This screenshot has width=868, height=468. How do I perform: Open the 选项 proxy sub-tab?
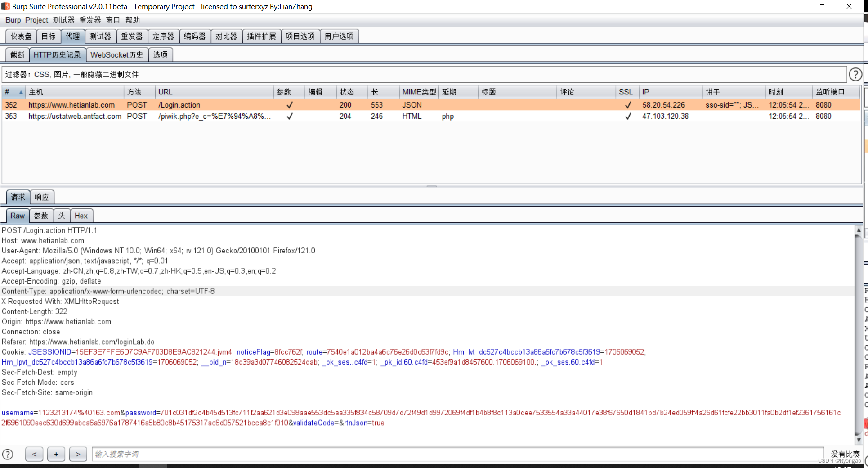pos(161,55)
